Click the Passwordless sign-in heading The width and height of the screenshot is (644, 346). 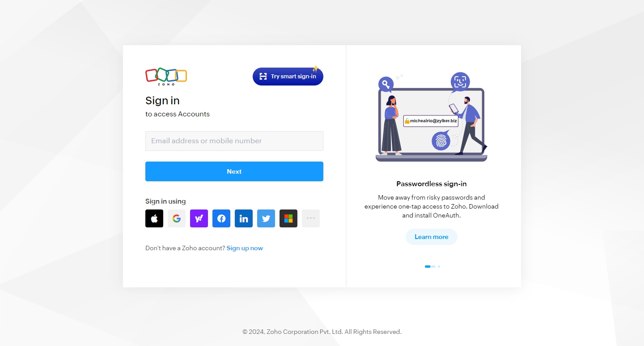(x=432, y=184)
